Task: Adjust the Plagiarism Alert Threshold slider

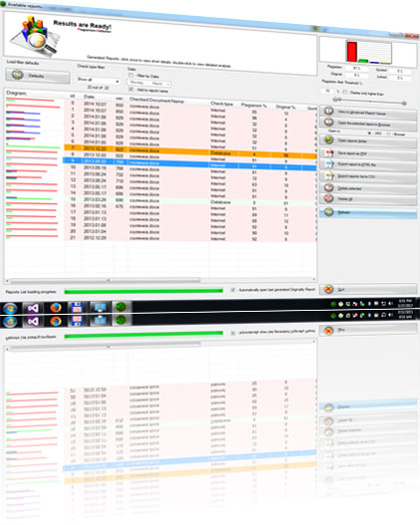Action: pyautogui.click(x=370, y=101)
